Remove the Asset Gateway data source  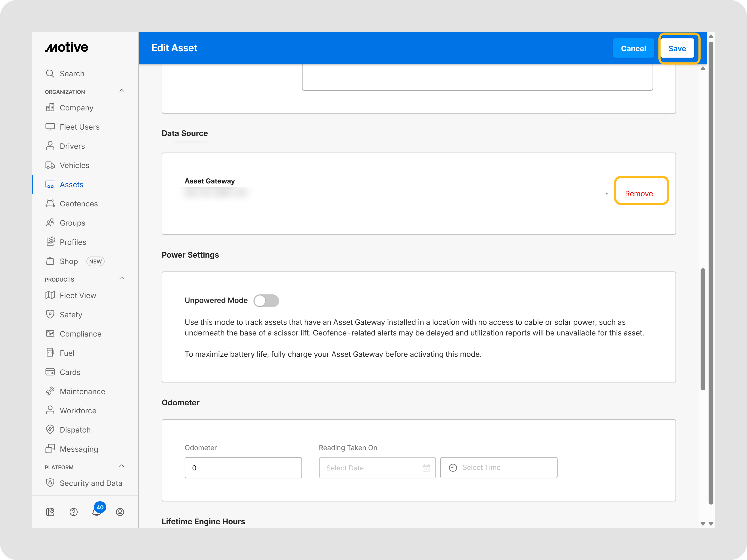click(x=639, y=194)
